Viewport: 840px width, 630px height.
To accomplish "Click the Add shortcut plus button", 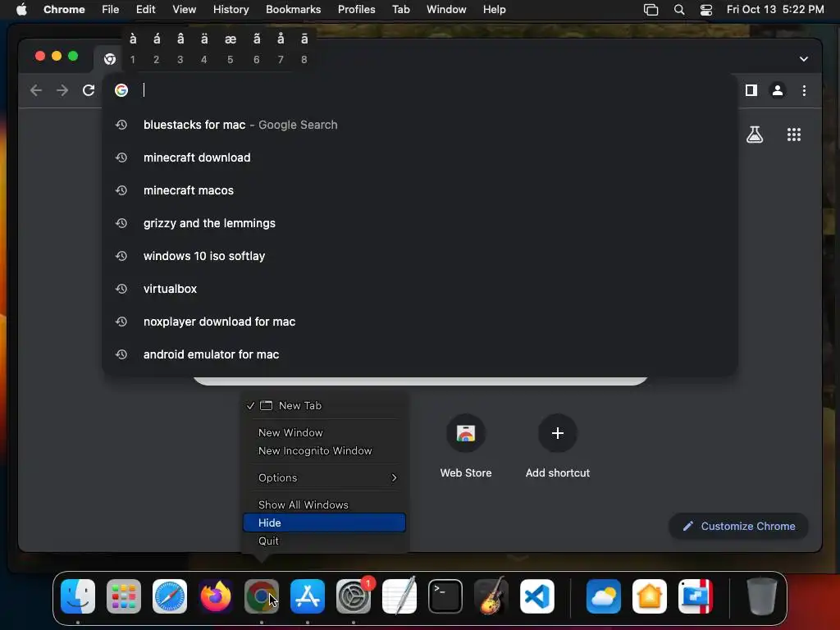I will coord(557,433).
